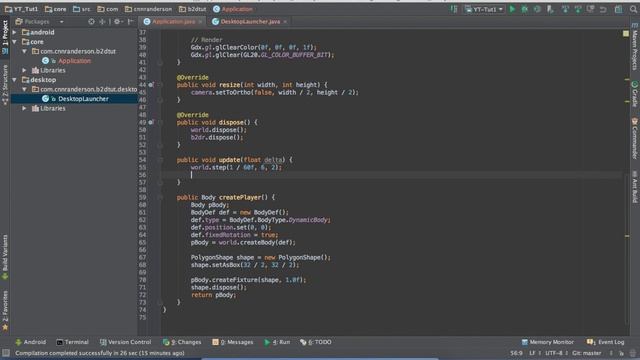Fold the createPlayer method via gutter toggle
The height and width of the screenshot is (360, 640).
(x=160, y=198)
